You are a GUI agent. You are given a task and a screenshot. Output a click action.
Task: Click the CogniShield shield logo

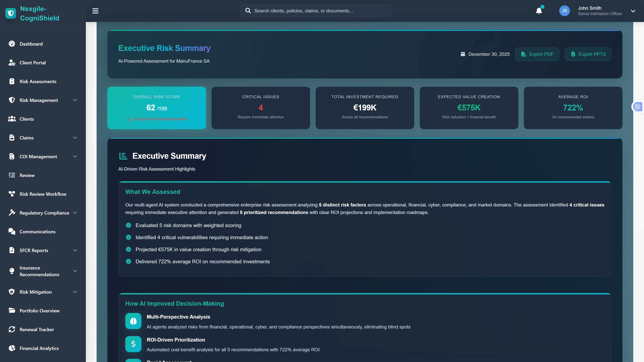[11, 13]
